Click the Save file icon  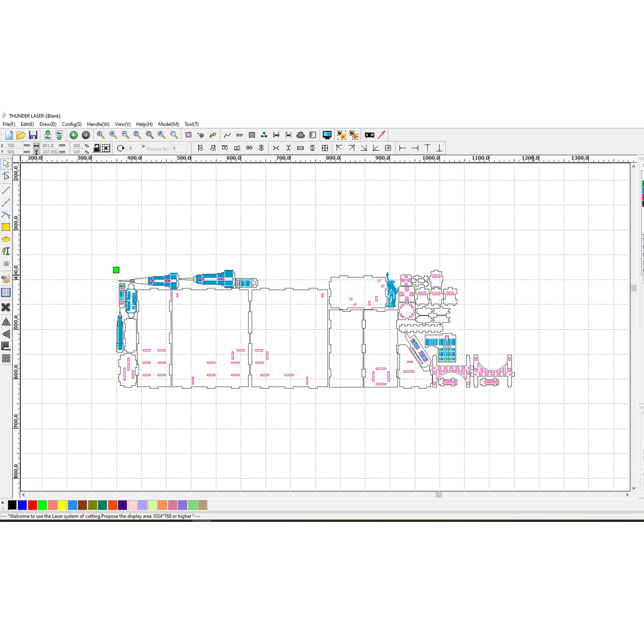tap(33, 135)
